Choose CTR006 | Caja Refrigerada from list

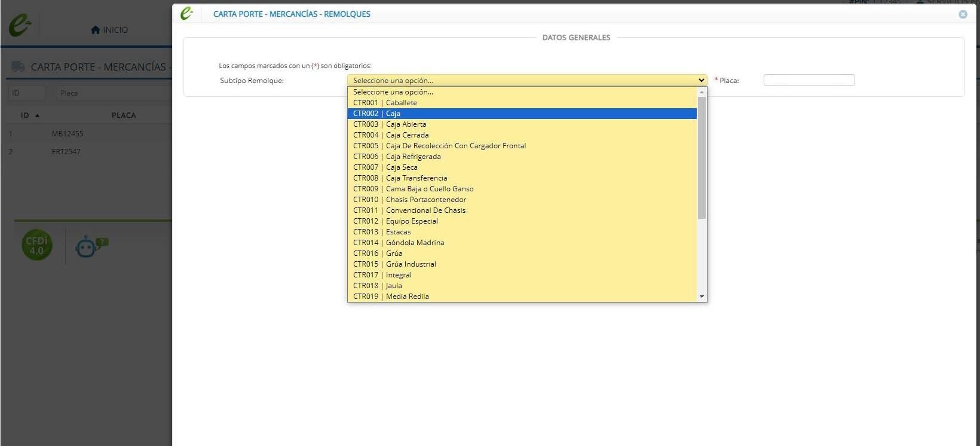[522, 157]
